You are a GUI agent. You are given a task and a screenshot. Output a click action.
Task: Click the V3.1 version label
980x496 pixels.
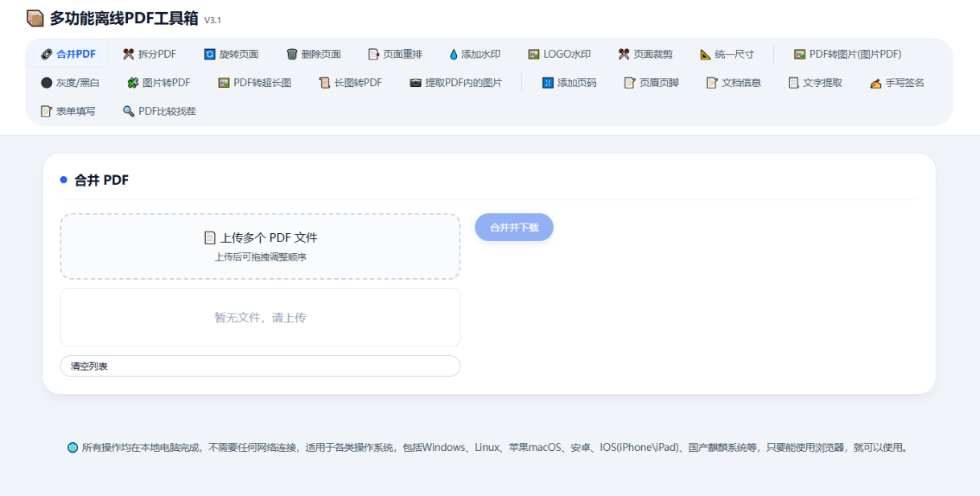click(x=212, y=20)
